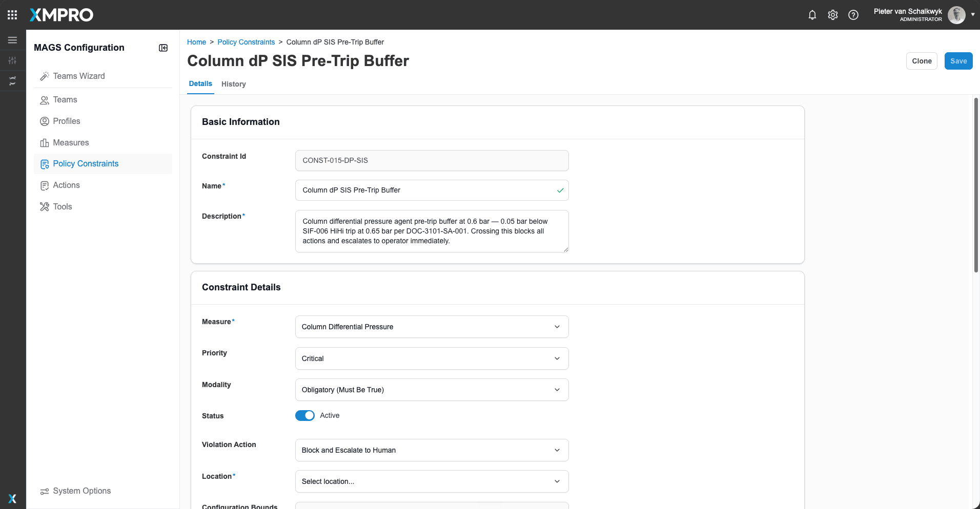The width and height of the screenshot is (980, 509).
Task: Open the Modality dropdown
Action: 432,390
